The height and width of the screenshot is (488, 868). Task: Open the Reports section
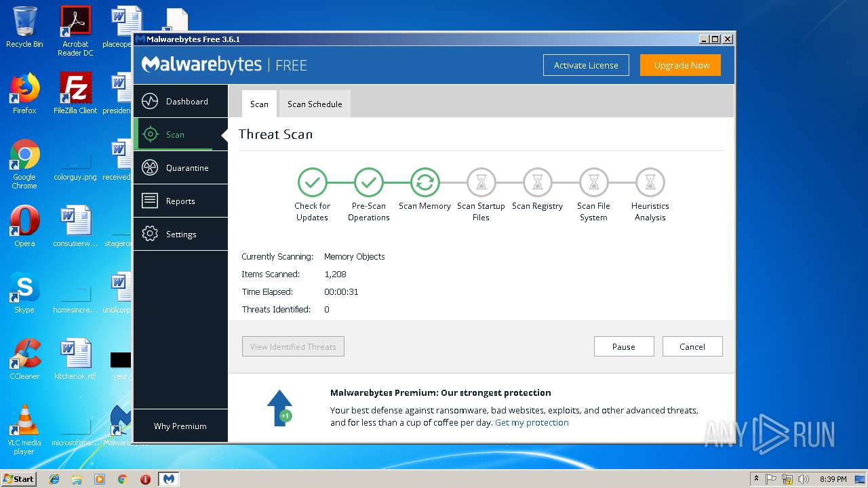coord(180,201)
